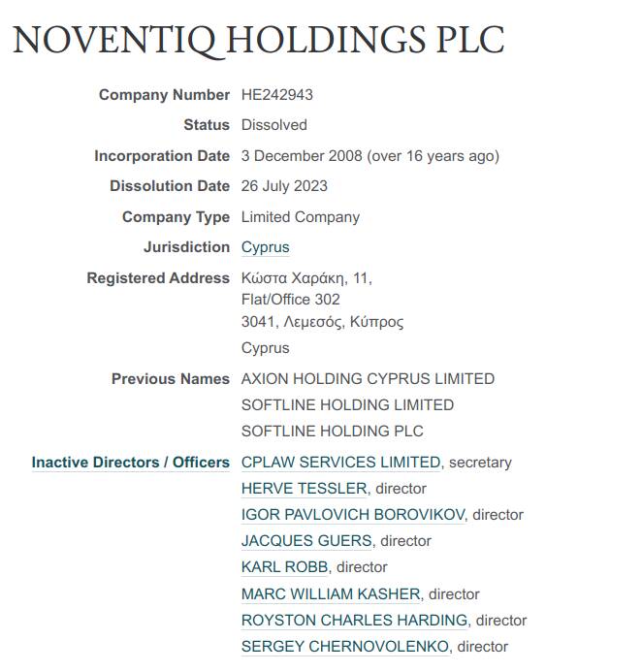Click the Limited Company type text
The height and width of the screenshot is (672, 642).
[x=301, y=217]
